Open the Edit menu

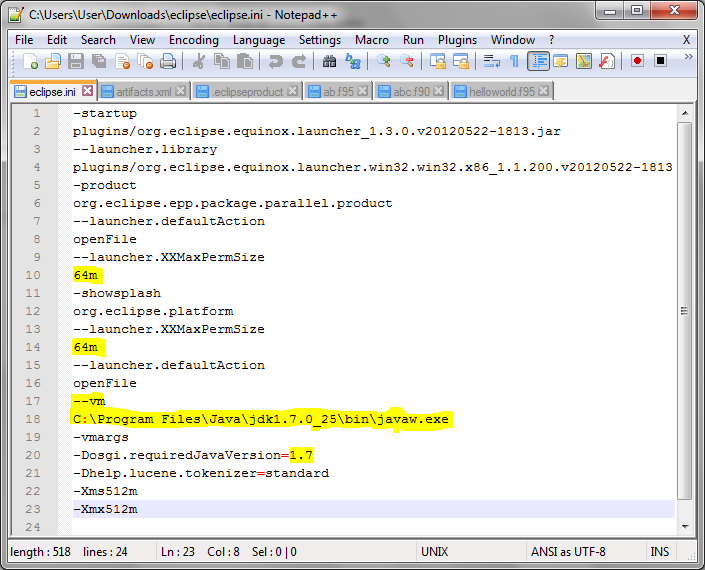pyautogui.click(x=57, y=40)
